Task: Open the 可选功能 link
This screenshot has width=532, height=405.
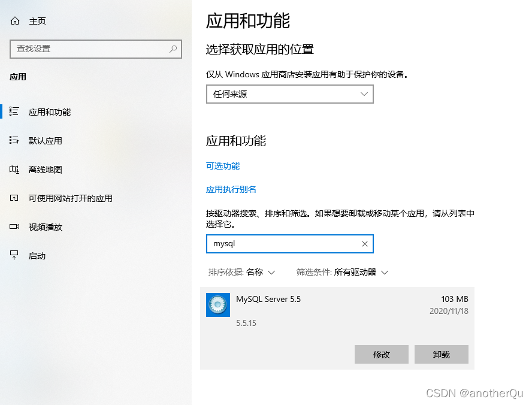Action: pyautogui.click(x=223, y=166)
